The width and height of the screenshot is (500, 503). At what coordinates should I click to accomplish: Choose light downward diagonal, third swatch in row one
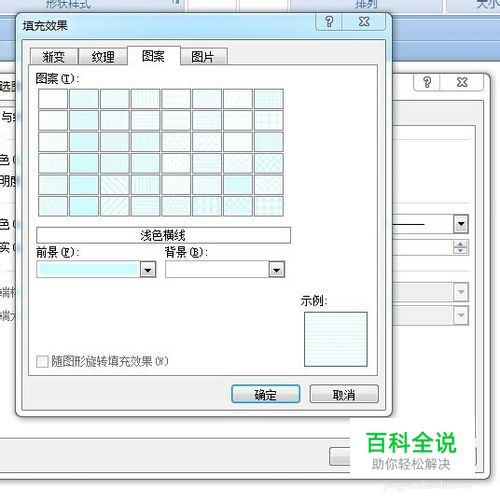[115, 99]
